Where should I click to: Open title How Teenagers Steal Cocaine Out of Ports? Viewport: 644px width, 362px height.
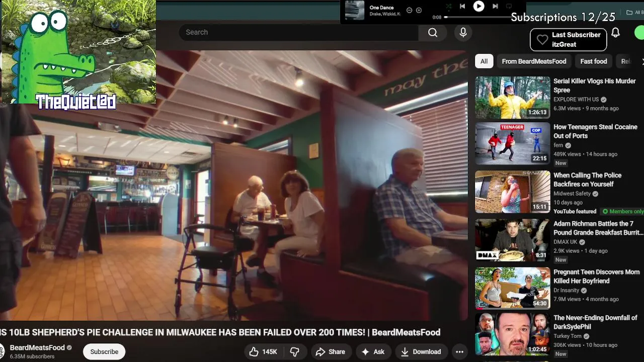click(596, 131)
